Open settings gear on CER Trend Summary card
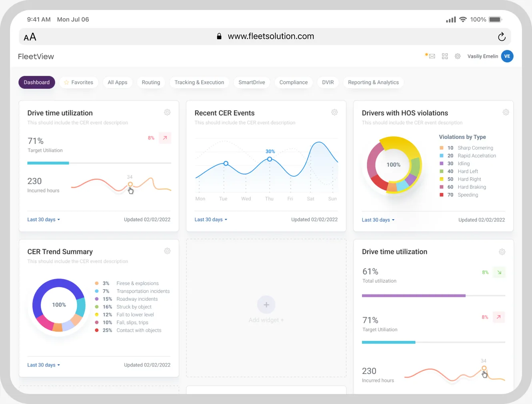The height and width of the screenshot is (404, 532). click(167, 251)
